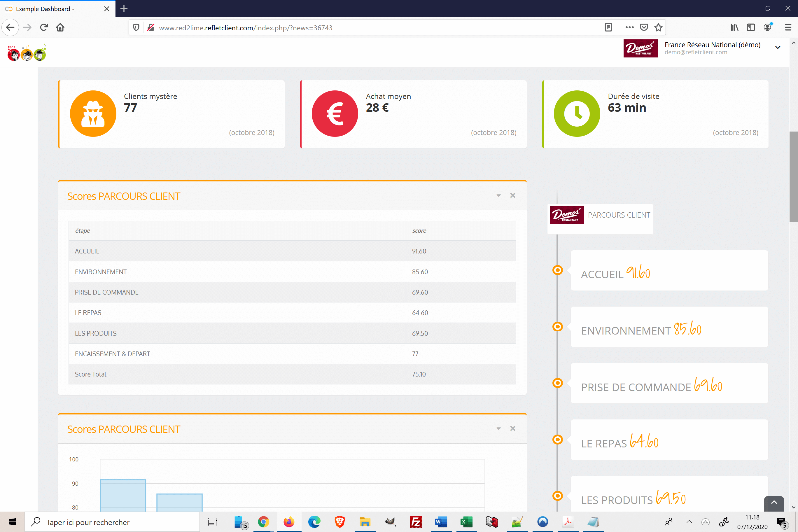Collapse the first Scores PARCOURS CLIENT panel
The image size is (798, 532).
pyautogui.click(x=498, y=195)
